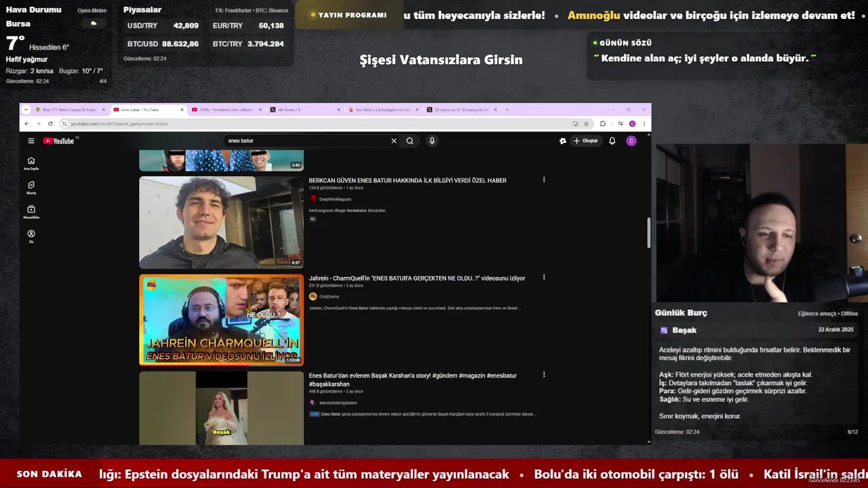The height and width of the screenshot is (488, 868).
Task: Click the page vertical scrollbar
Action: [x=649, y=232]
